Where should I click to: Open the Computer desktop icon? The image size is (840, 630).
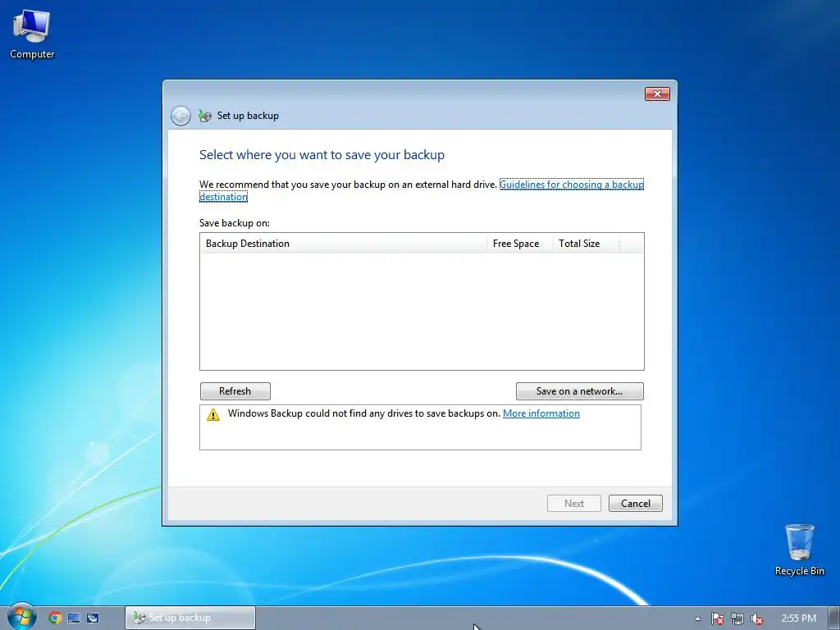click(x=32, y=34)
